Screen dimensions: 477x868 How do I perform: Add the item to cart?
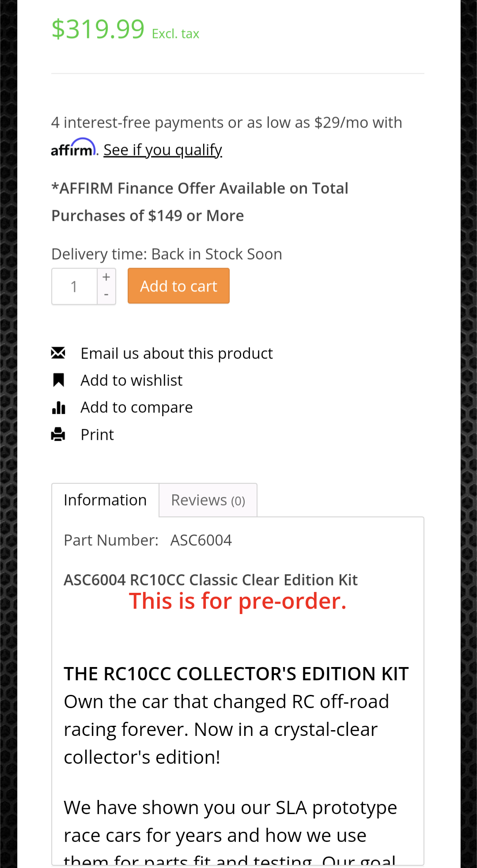[x=178, y=286]
